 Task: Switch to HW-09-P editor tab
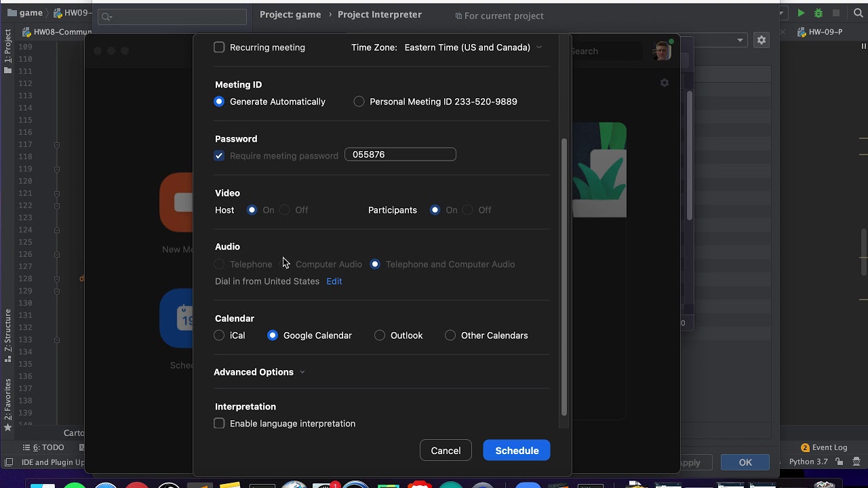click(821, 32)
